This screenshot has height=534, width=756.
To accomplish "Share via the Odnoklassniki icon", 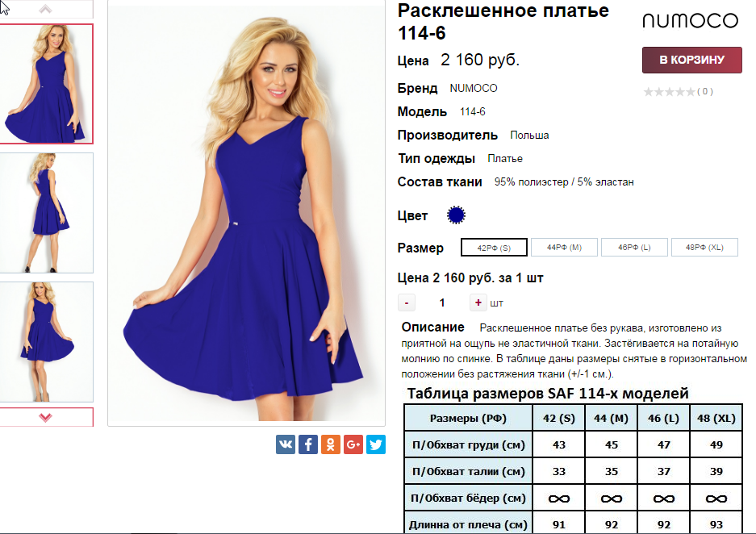I will 331,444.
